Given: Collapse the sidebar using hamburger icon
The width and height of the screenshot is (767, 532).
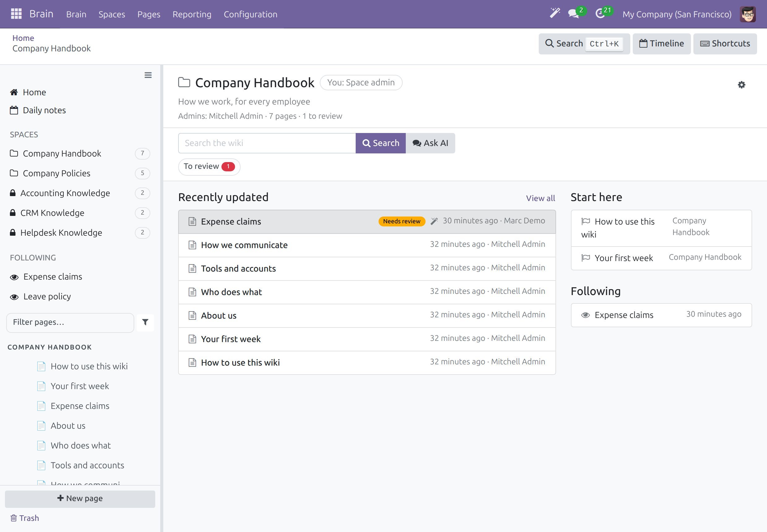Looking at the screenshot, I should [x=148, y=75].
